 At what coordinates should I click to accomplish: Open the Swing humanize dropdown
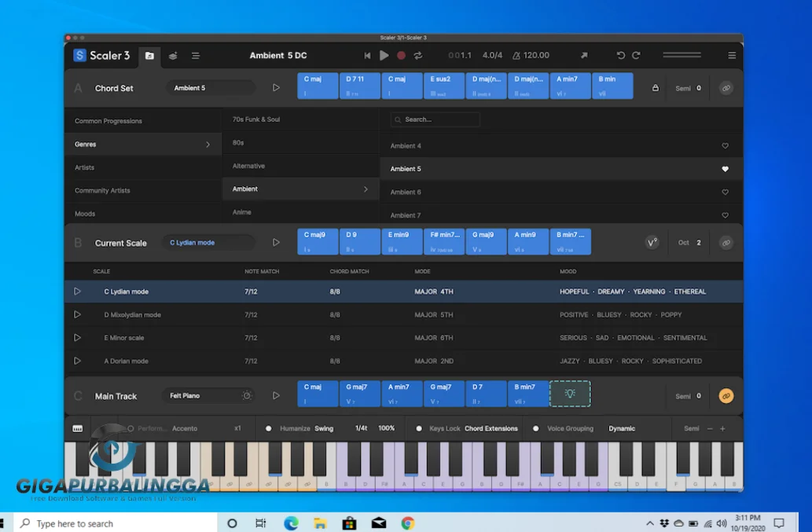324,428
